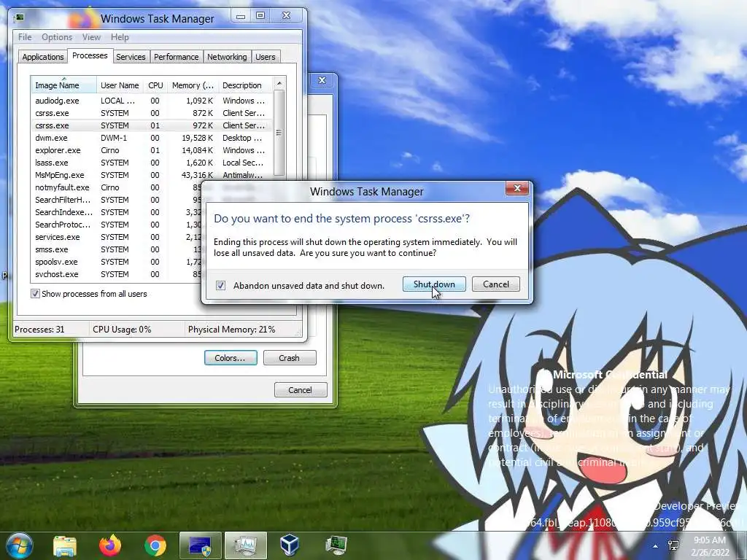Cancel the end process dialog

click(496, 284)
